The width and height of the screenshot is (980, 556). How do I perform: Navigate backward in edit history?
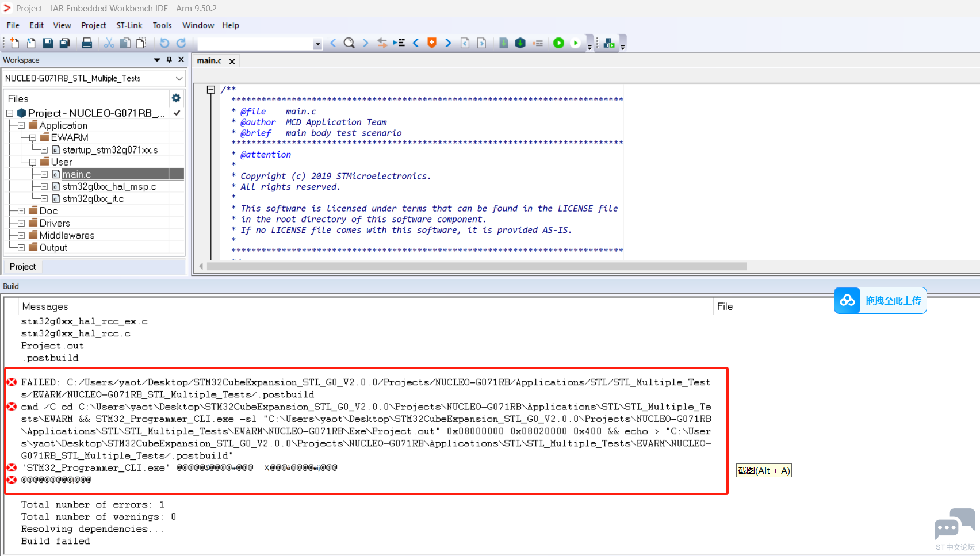point(465,43)
